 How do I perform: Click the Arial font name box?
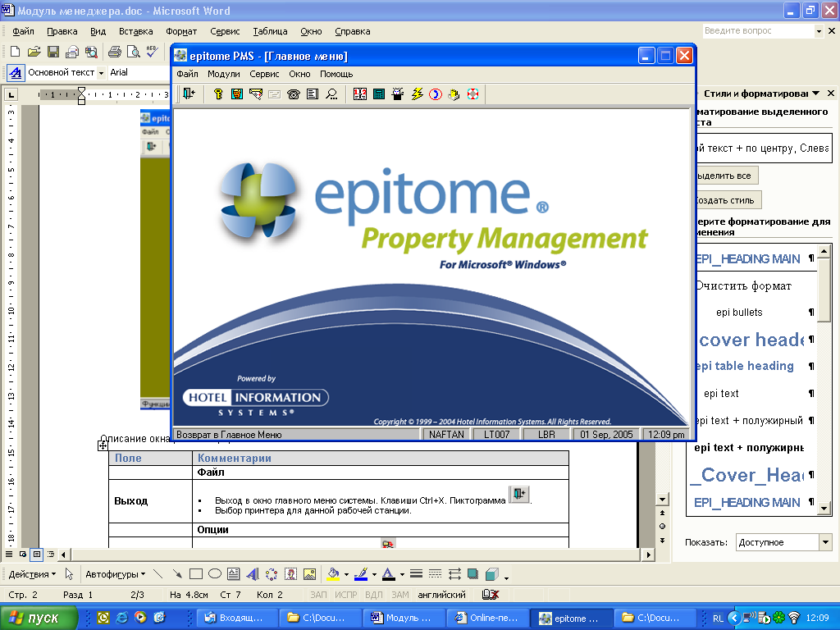pos(138,72)
